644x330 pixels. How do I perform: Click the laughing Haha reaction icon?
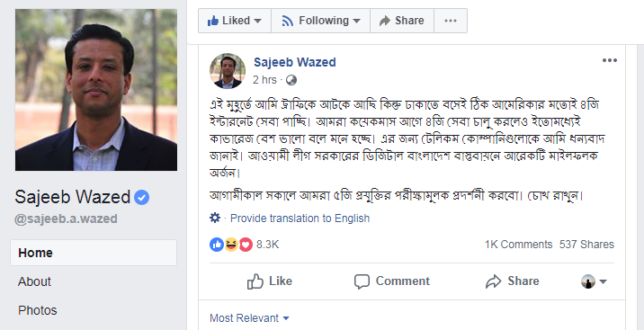pyautogui.click(x=231, y=245)
